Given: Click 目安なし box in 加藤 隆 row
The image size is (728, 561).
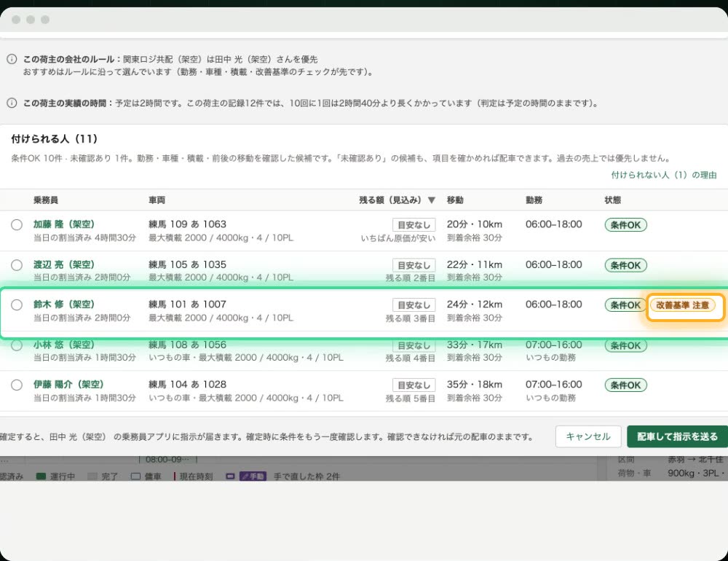Looking at the screenshot, I should tap(414, 225).
